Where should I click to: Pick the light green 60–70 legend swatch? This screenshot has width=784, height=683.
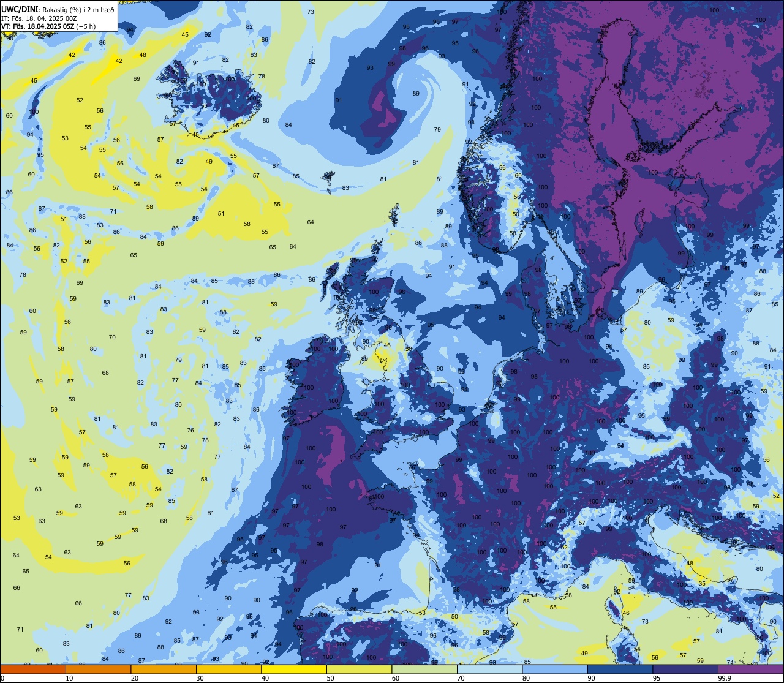(x=424, y=669)
